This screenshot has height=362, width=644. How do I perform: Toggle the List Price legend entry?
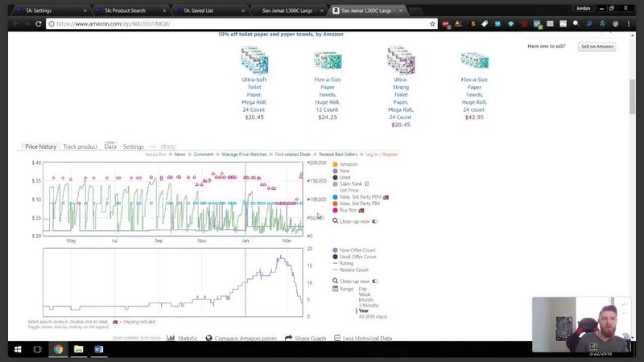(345, 191)
